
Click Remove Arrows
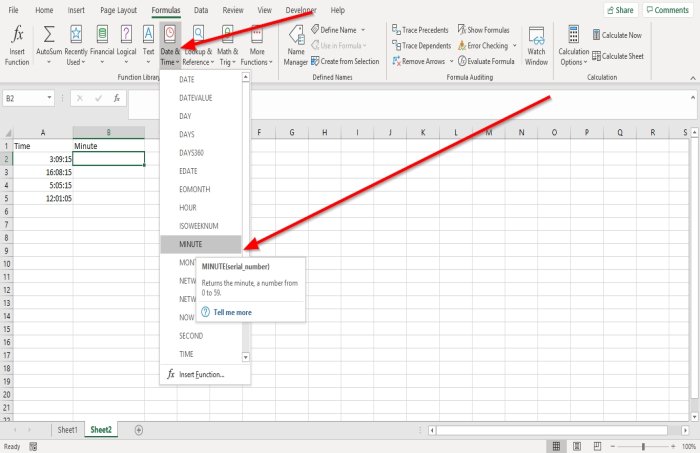click(419, 61)
